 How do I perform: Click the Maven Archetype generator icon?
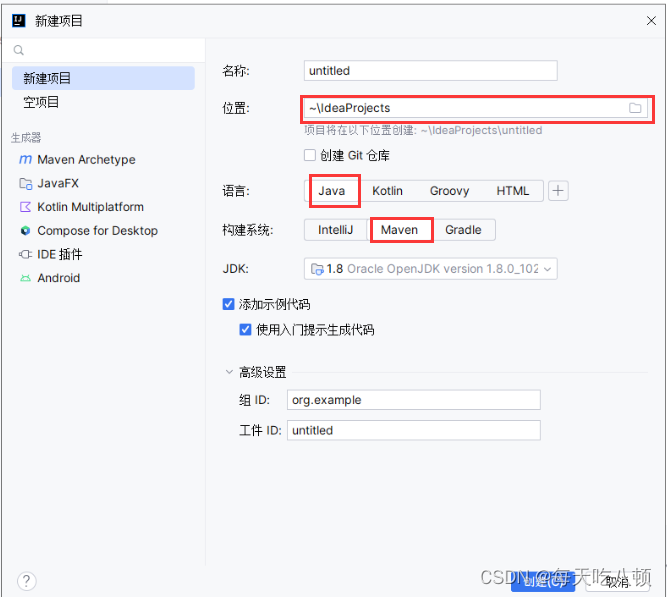pos(25,160)
